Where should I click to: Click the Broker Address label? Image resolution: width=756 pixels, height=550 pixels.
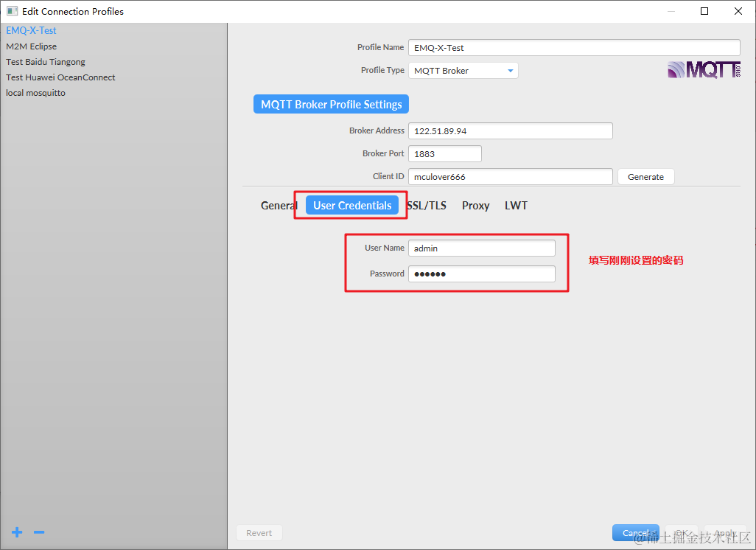tap(377, 130)
